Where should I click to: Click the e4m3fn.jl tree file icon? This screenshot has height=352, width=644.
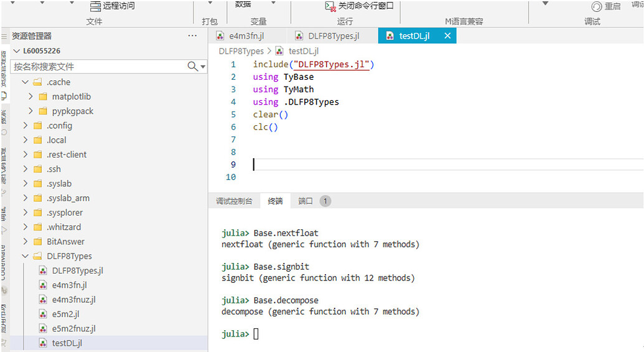(x=43, y=285)
